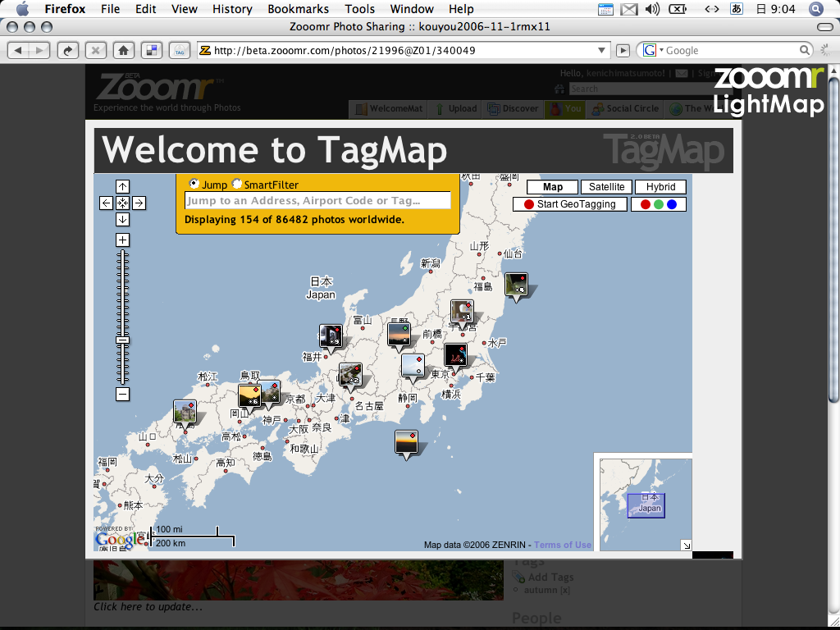This screenshot has width=840, height=630.
Task: Collapse the overview map with corner arrow
Action: coord(687,546)
